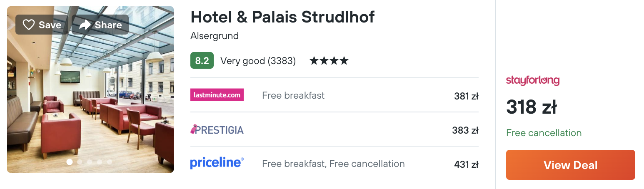Click the four-star rating icons

pos(329,61)
